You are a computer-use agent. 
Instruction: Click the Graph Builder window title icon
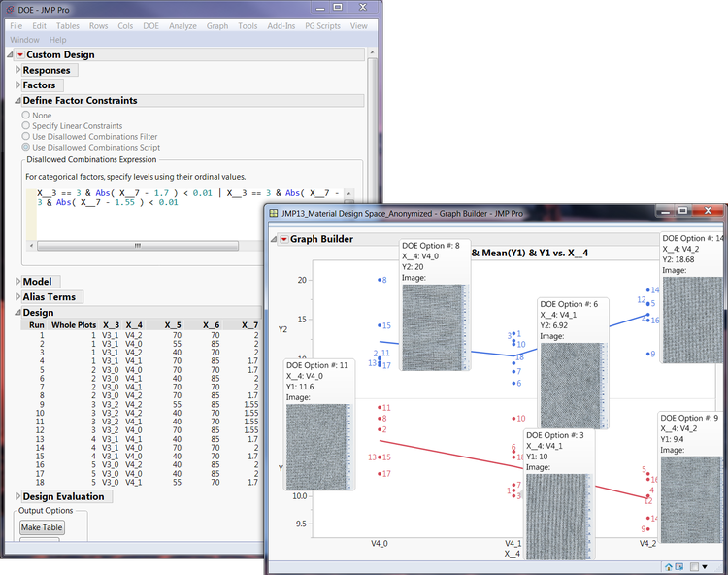[x=275, y=213]
